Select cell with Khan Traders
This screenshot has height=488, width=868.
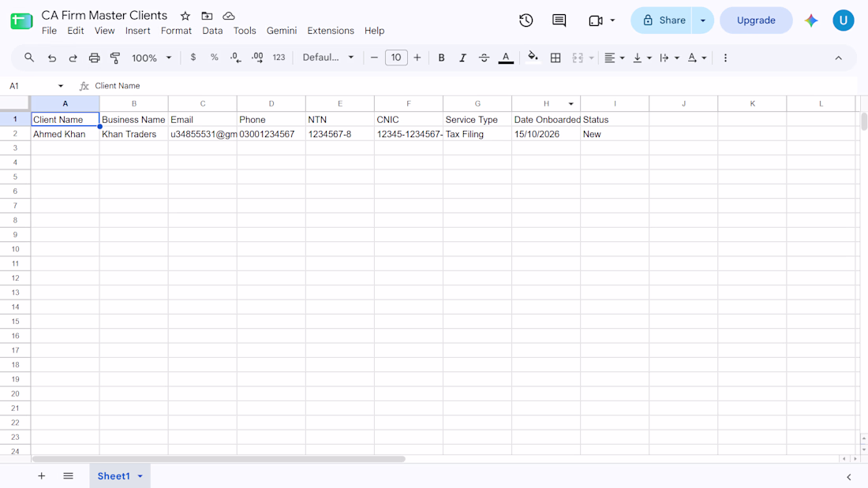134,134
